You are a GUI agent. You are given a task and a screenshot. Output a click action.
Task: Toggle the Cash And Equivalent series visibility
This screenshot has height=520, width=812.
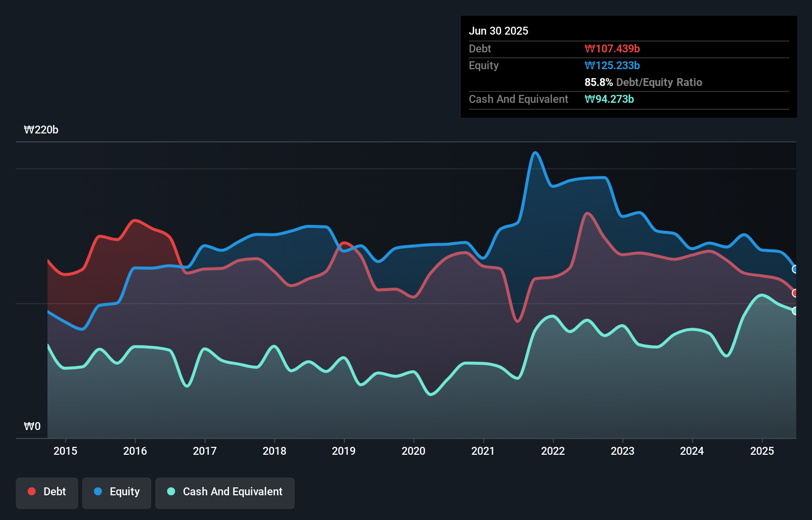coord(225,491)
